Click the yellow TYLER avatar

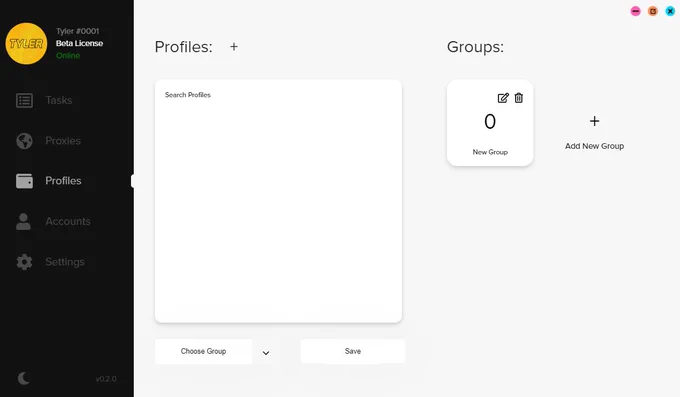[26, 44]
